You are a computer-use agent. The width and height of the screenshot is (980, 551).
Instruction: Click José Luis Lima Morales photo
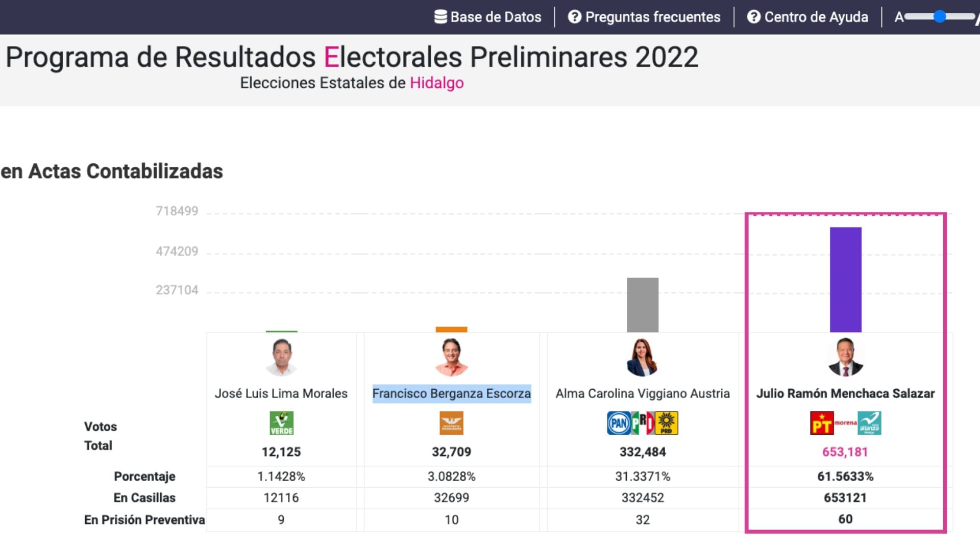click(x=281, y=357)
